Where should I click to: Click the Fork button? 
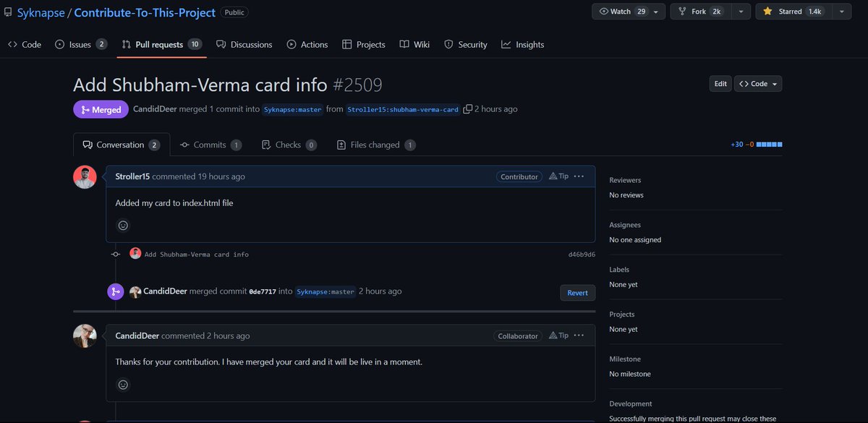click(x=701, y=12)
